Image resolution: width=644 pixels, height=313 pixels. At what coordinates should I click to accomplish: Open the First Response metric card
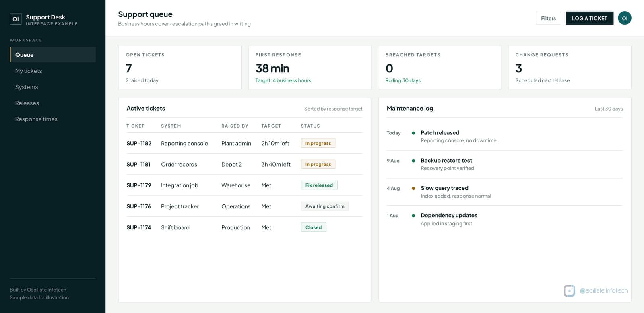[x=310, y=68]
